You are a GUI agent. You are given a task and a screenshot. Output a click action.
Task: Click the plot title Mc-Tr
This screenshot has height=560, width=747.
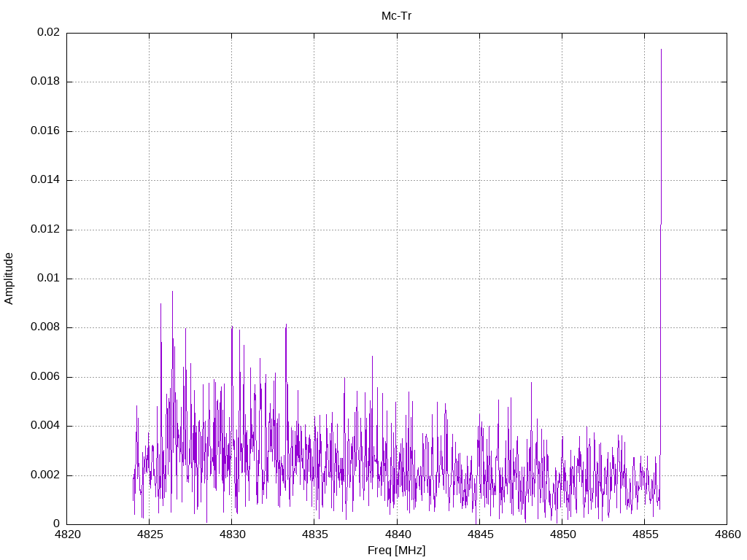click(x=396, y=16)
